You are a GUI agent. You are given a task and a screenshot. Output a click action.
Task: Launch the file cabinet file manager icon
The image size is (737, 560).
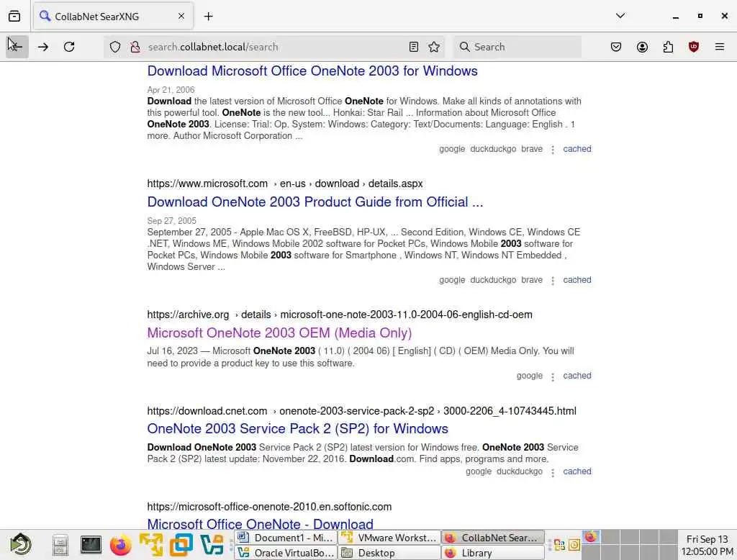click(60, 545)
